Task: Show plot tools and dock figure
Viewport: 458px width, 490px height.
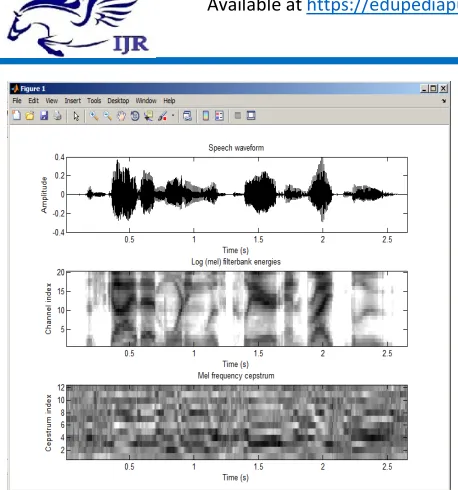Action: [x=251, y=116]
